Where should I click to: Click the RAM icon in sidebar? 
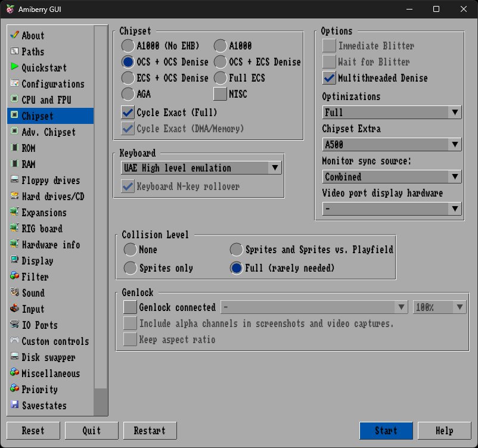14,163
